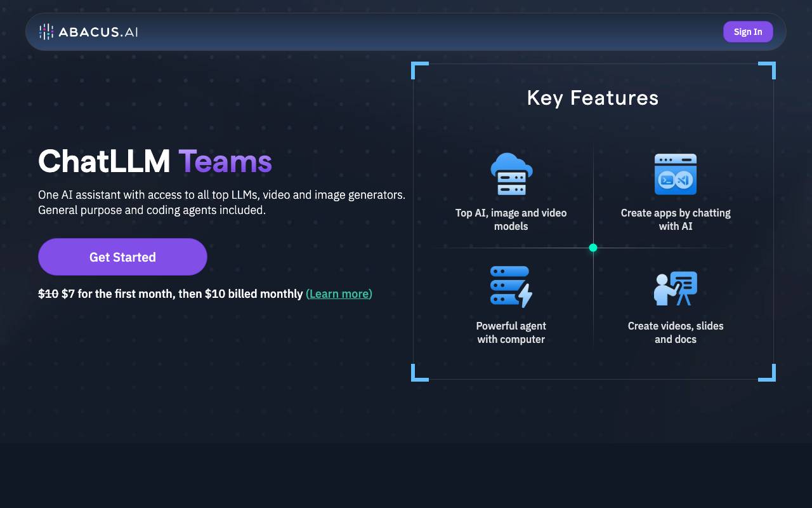This screenshot has width=812, height=508.
Task: Select 'Create apps by chatting with AI' text
Action: coord(676,220)
